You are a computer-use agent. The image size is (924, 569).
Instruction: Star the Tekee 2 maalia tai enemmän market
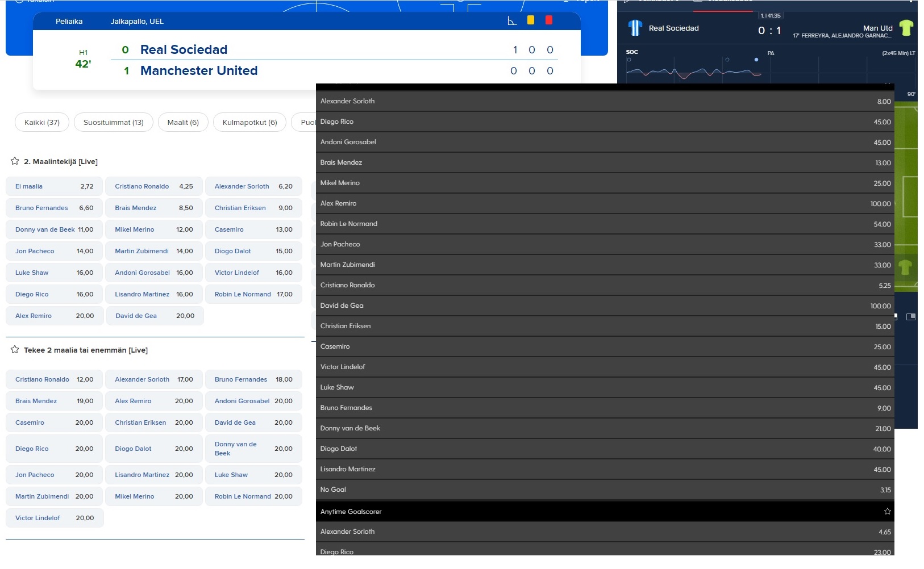(15, 350)
